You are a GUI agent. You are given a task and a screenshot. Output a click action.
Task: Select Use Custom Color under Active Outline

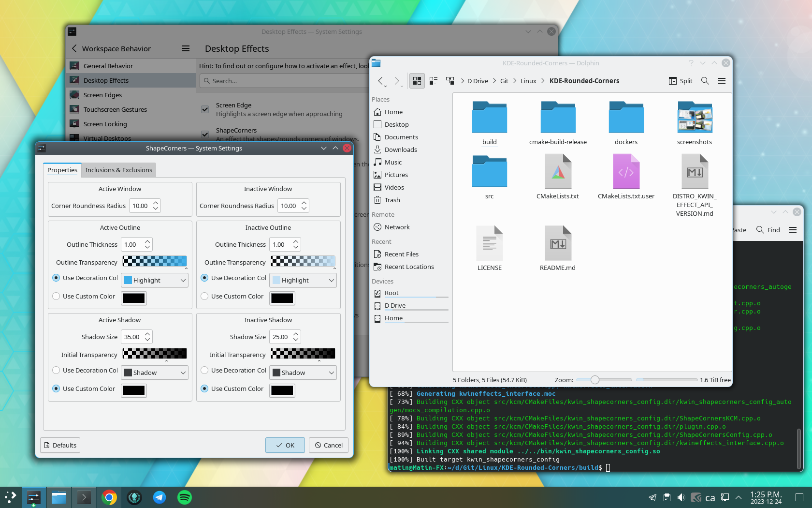click(x=56, y=296)
